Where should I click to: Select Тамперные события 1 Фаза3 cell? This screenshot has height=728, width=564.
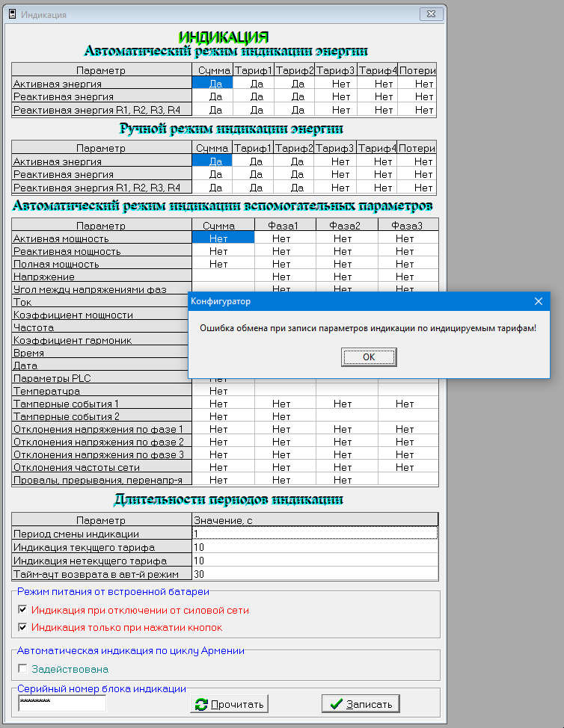click(408, 404)
